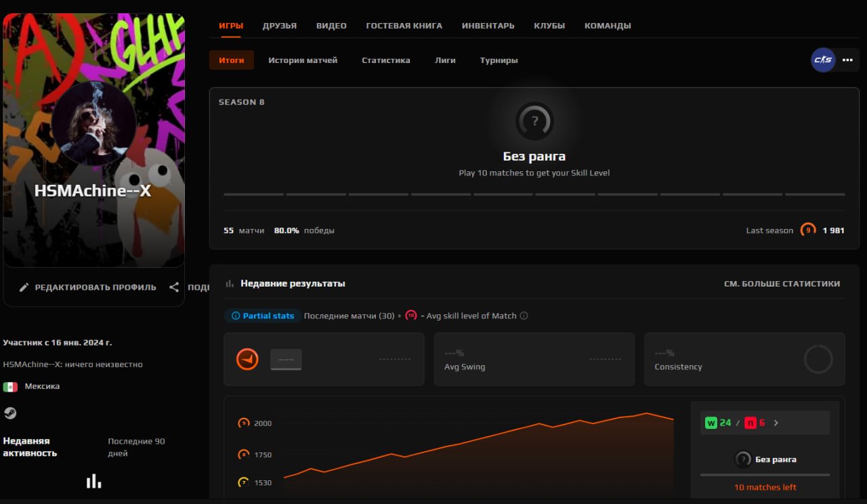Viewport: 867px width, 504px height.
Task: Switch to Статистика sub-tab
Action: [386, 60]
